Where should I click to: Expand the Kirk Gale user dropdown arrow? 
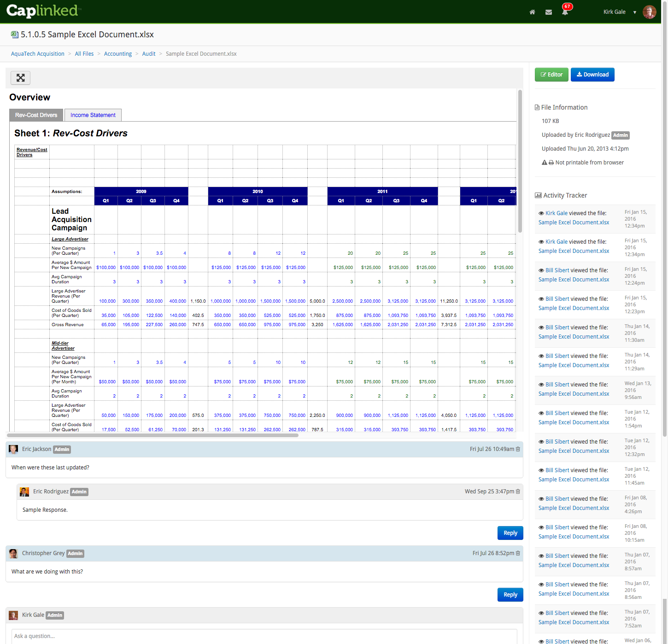[635, 12]
